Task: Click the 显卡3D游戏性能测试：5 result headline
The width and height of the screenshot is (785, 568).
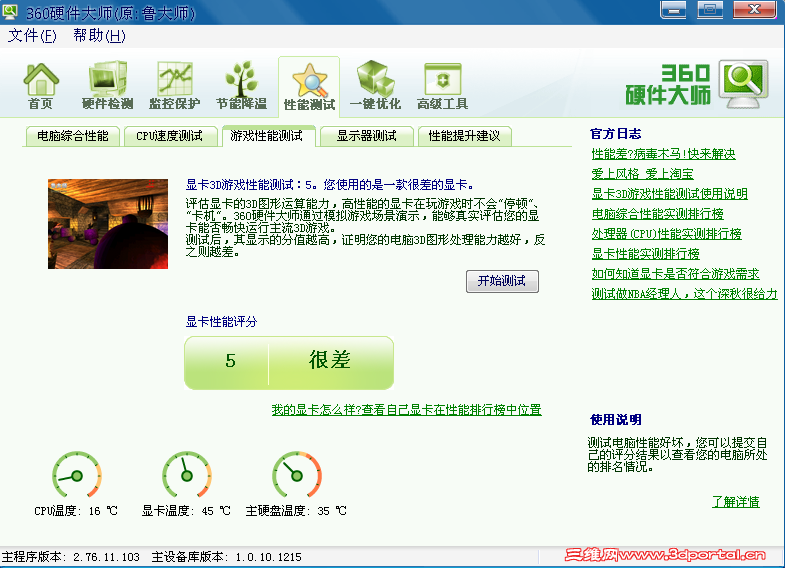Action: point(329,185)
